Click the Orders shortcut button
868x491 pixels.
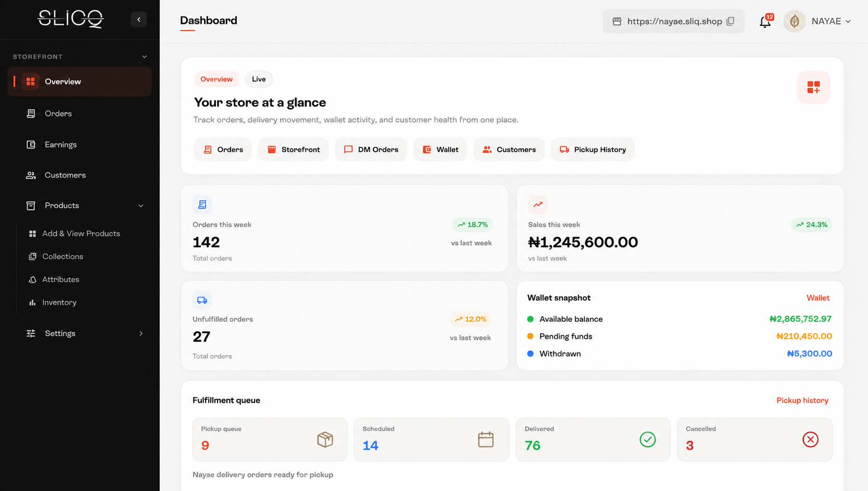point(223,149)
